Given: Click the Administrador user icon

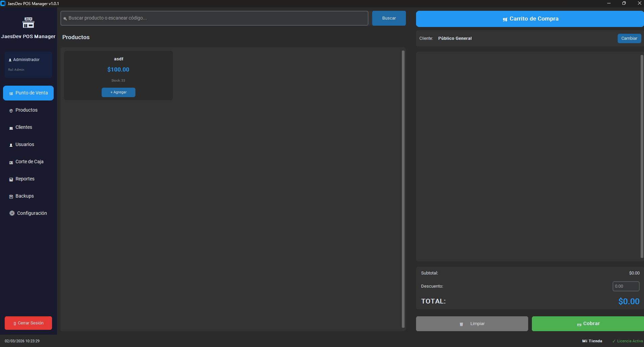Looking at the screenshot, I should tap(10, 60).
